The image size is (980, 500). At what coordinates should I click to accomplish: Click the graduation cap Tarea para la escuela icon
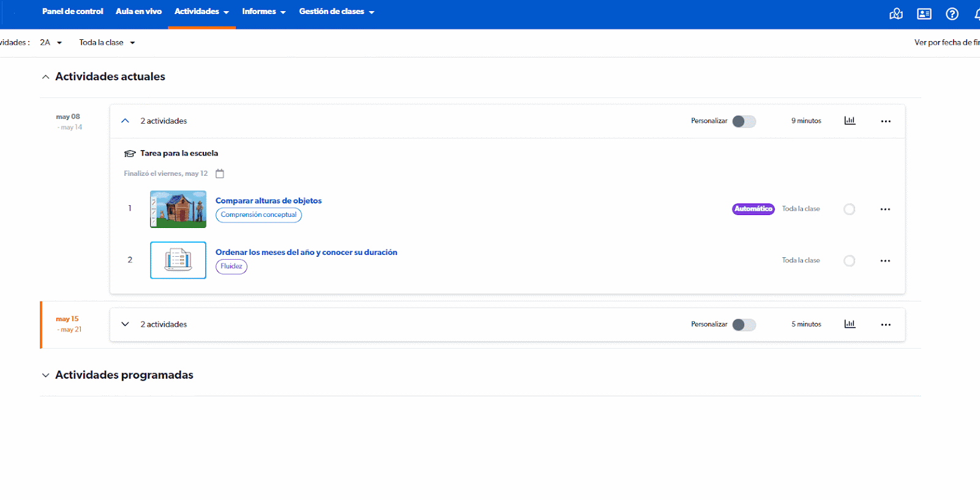[x=130, y=154]
